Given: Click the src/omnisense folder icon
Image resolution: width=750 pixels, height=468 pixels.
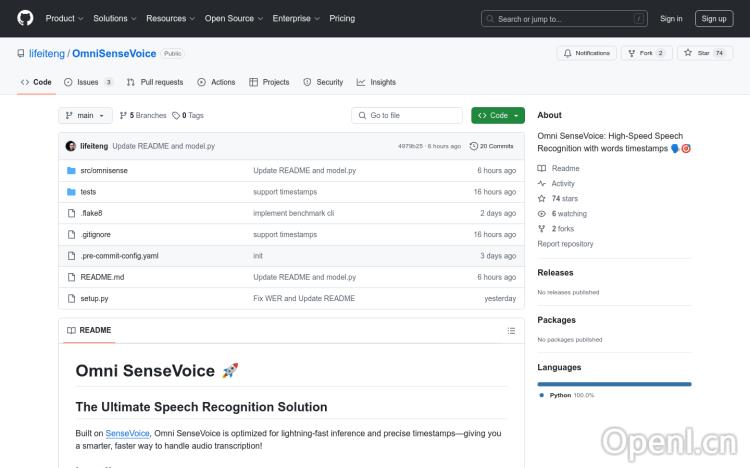Looking at the screenshot, I should pyautogui.click(x=71, y=171).
